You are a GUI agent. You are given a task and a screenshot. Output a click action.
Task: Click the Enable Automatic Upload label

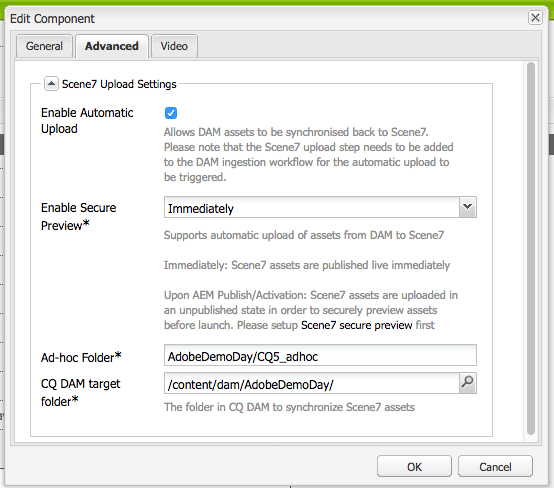87,121
